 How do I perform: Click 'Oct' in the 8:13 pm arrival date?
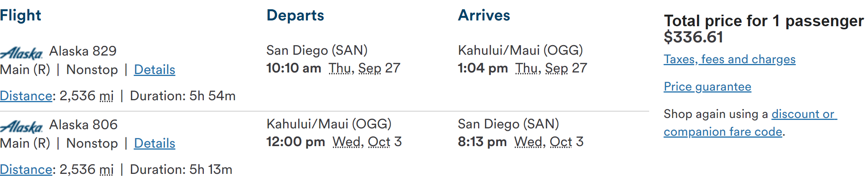tap(561, 142)
